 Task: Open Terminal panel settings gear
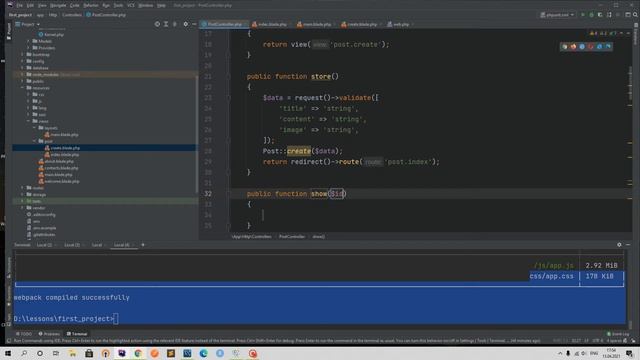[619, 245]
